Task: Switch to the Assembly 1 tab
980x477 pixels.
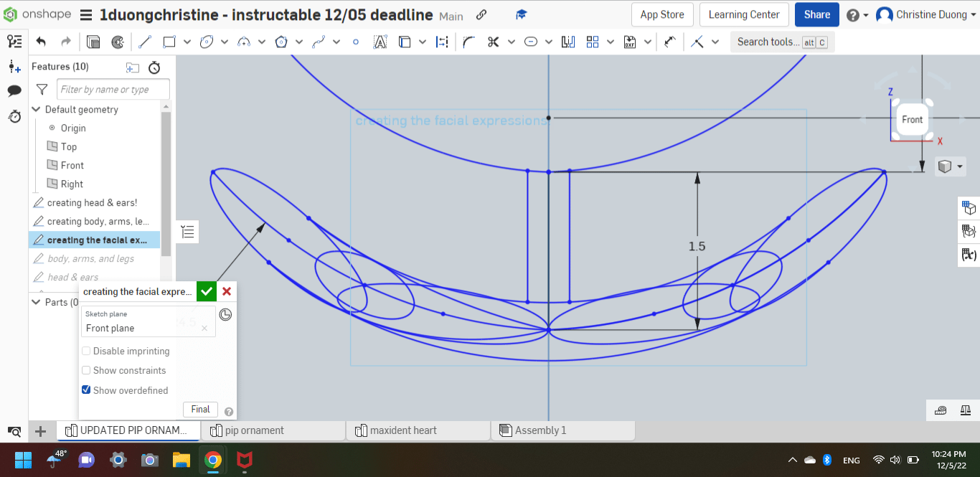Action: click(x=563, y=430)
